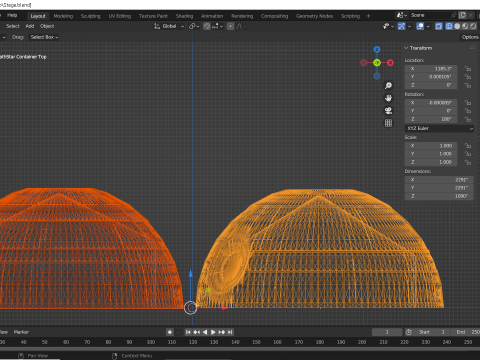Jump to next keyframe
The image size is (480, 360).
pyautogui.click(x=222, y=332)
